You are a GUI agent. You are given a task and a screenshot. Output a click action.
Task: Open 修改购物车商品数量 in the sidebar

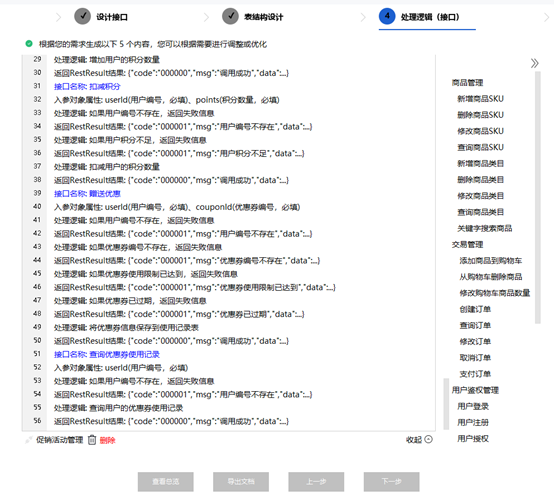click(495, 293)
